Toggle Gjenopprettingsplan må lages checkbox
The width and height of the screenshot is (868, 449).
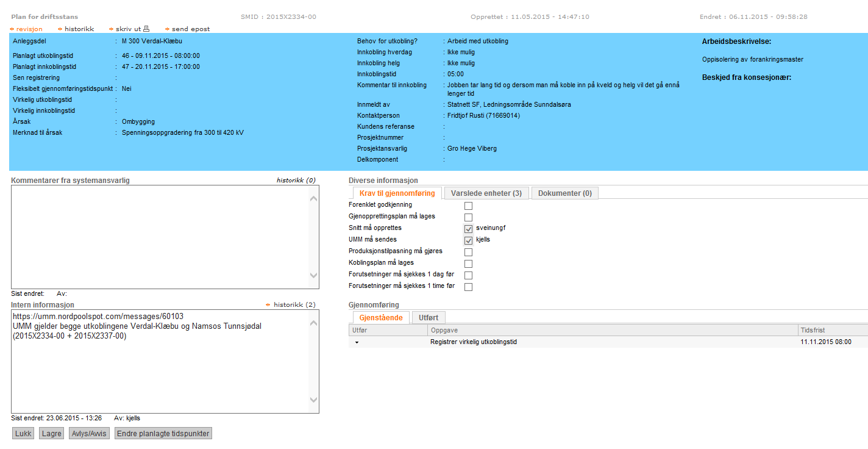[468, 217]
